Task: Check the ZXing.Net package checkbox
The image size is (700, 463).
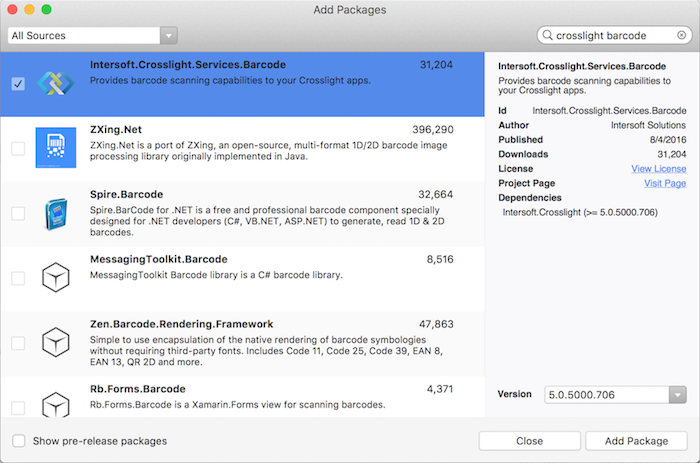Action: [x=18, y=148]
